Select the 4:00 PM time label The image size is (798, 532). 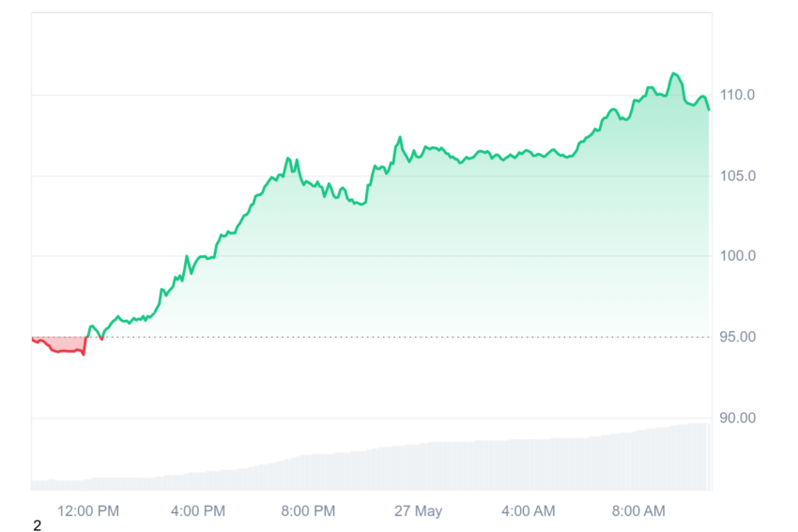click(x=198, y=511)
